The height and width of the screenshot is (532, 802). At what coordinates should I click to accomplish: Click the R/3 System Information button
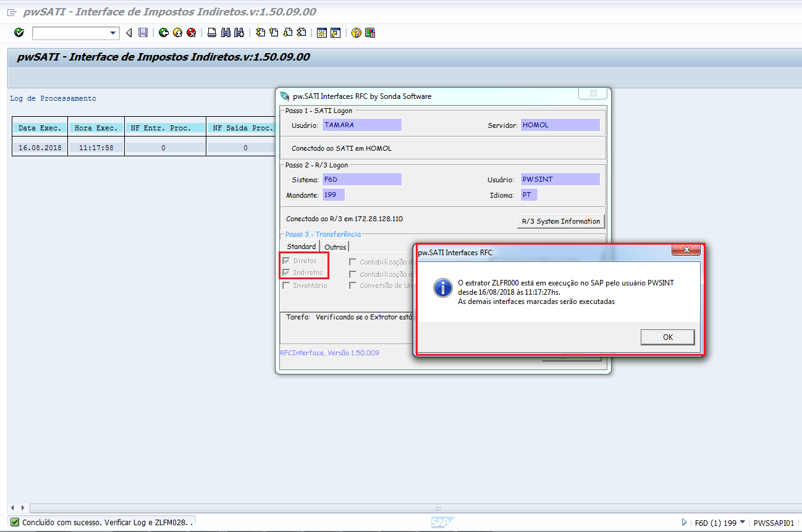560,221
